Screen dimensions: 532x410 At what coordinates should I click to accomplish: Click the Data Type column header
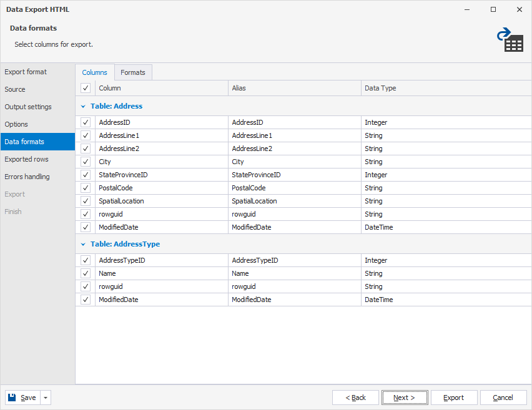point(446,88)
